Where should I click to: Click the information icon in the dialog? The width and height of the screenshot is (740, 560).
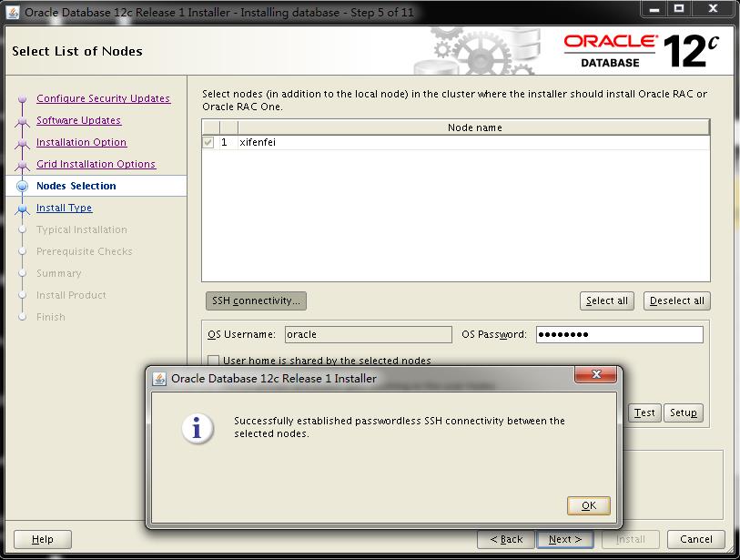(198, 428)
